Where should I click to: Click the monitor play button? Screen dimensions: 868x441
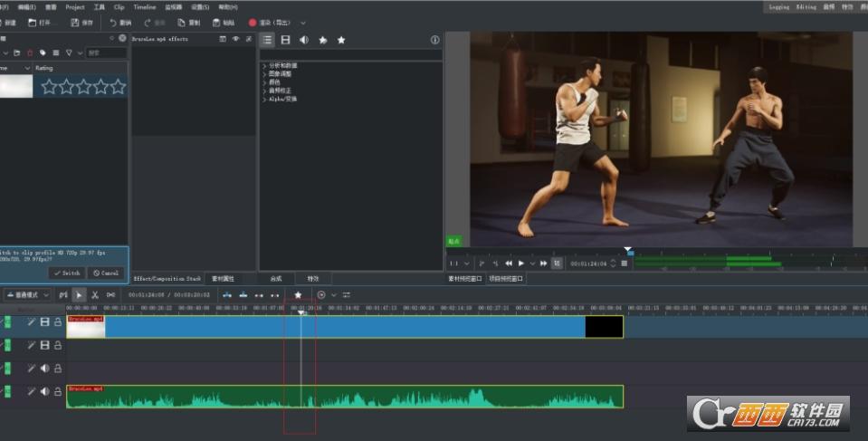[x=521, y=264]
